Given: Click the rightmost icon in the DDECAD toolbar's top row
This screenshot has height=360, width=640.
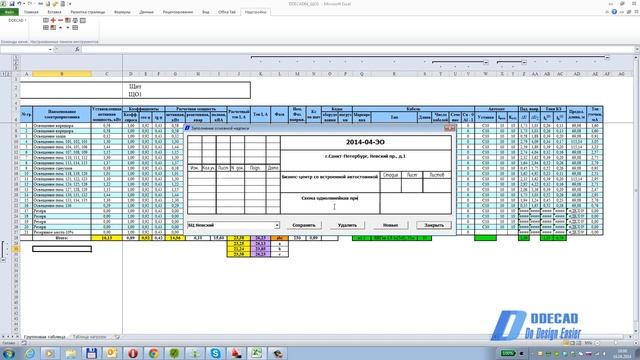Looking at the screenshot, I should [83, 20].
